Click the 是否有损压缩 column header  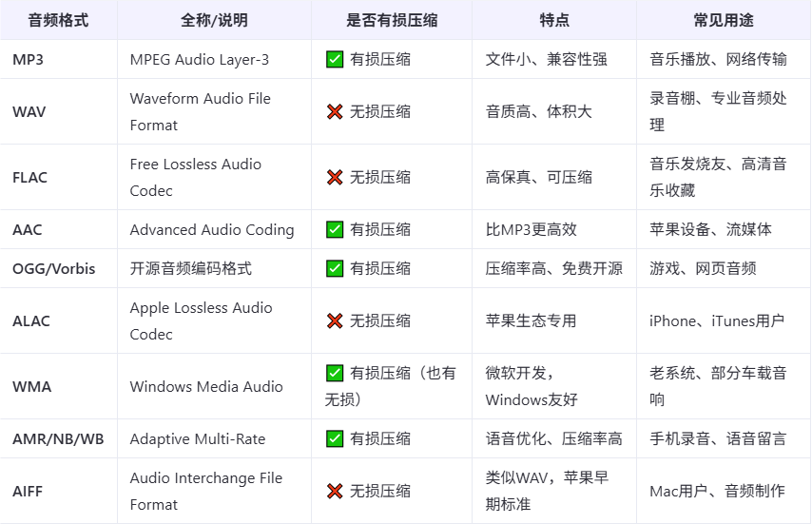392,20
